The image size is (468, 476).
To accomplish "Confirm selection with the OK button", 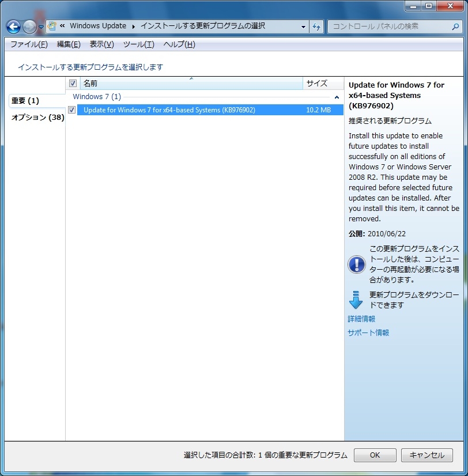I will pos(375,455).
